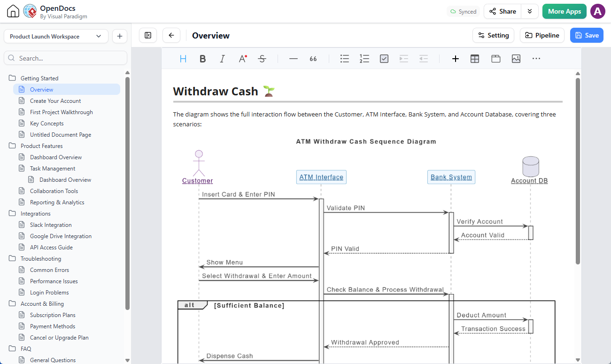Click the sidebar search field
The image size is (611, 364).
click(65, 58)
